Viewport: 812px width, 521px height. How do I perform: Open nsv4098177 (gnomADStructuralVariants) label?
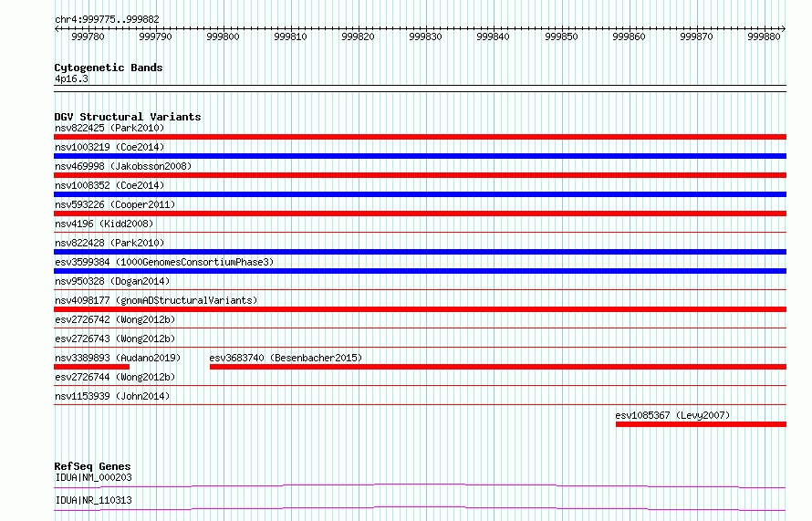click(x=156, y=300)
